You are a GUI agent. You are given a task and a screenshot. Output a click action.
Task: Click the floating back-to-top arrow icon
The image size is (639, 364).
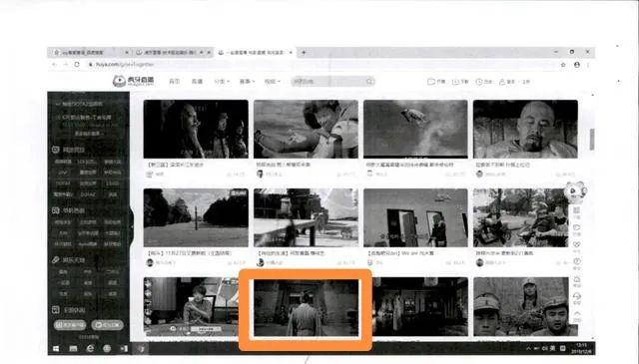point(577,313)
